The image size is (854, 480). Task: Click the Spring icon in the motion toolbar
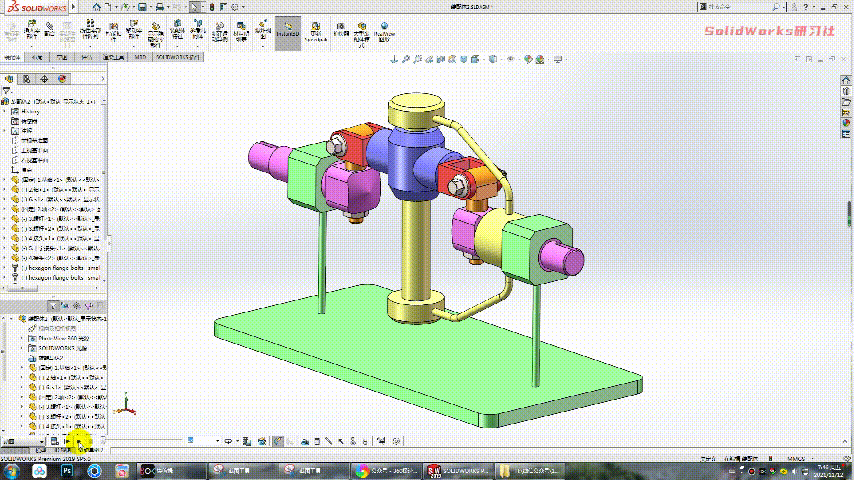pyautogui.click(x=317, y=441)
